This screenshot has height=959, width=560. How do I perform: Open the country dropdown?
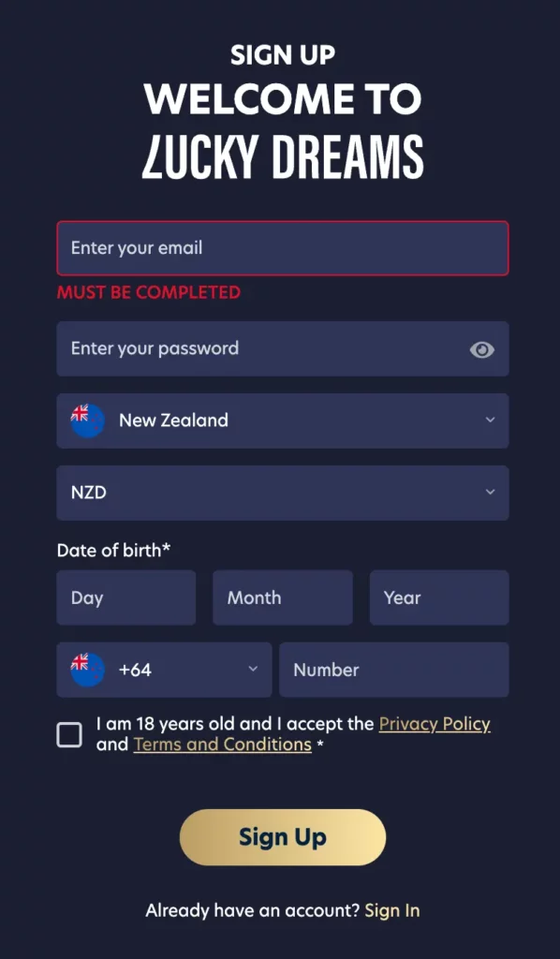coord(282,420)
